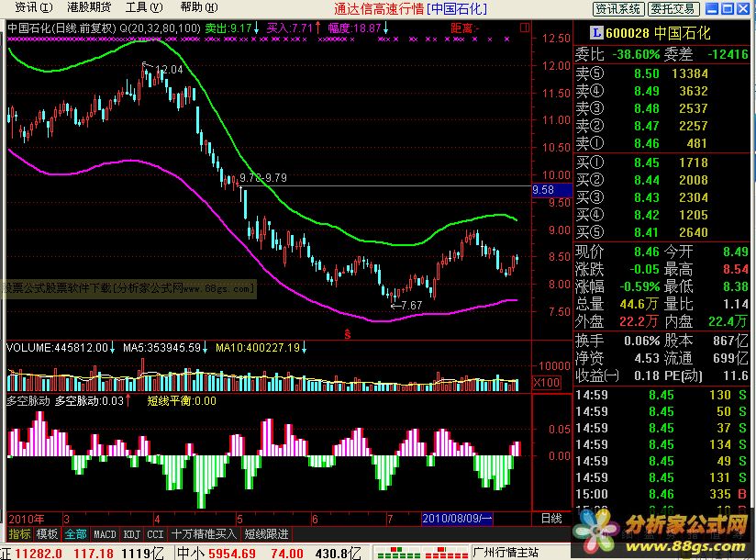Click the 11282.0 index value
This screenshot has height=560, width=756.
pyautogui.click(x=39, y=553)
